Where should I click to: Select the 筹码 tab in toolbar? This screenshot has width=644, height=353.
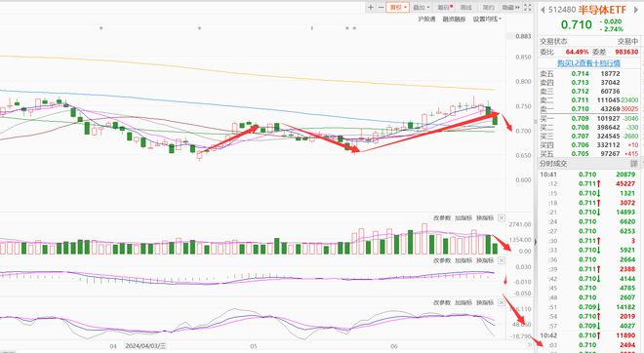(x=445, y=8)
